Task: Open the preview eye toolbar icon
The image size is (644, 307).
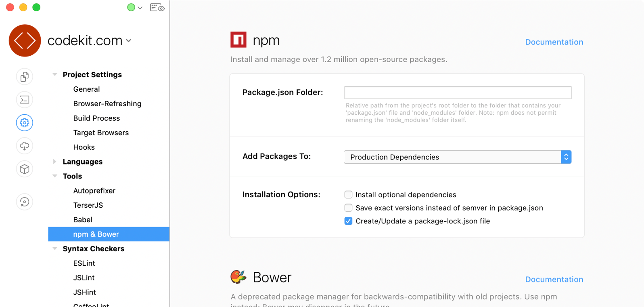Action: coord(157,7)
